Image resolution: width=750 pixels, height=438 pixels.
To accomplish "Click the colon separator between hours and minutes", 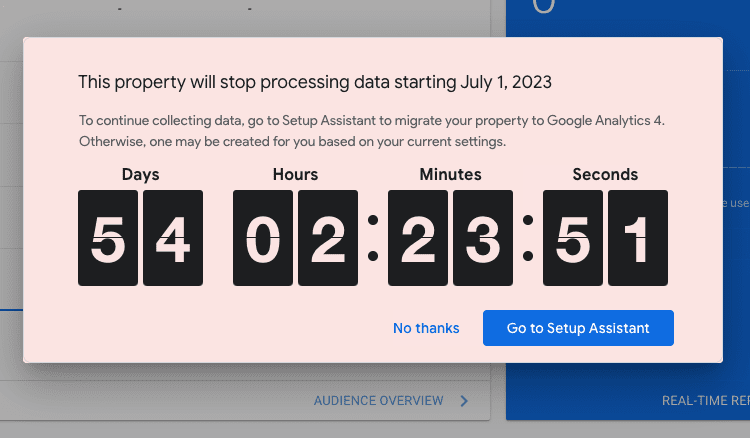I will [x=373, y=240].
